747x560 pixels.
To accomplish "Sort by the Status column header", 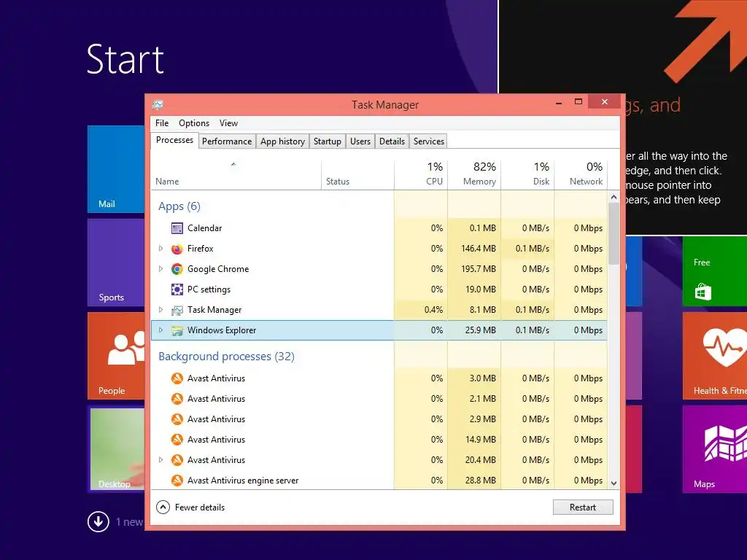I will pos(357,174).
